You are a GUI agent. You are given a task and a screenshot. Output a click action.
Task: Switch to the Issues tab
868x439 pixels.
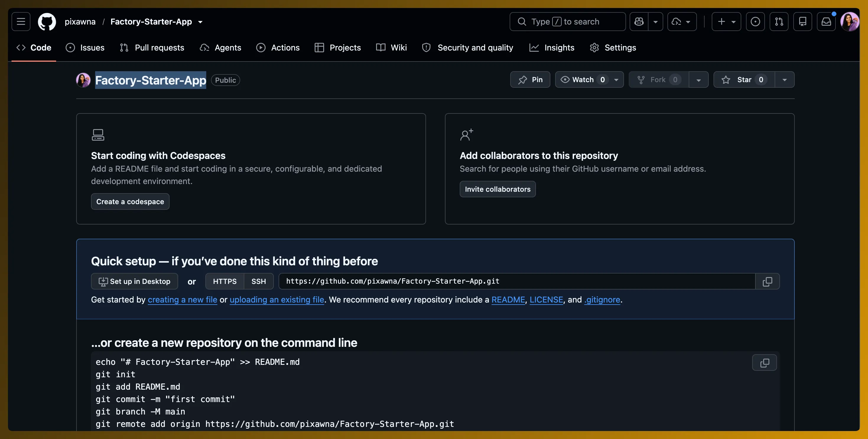85,48
